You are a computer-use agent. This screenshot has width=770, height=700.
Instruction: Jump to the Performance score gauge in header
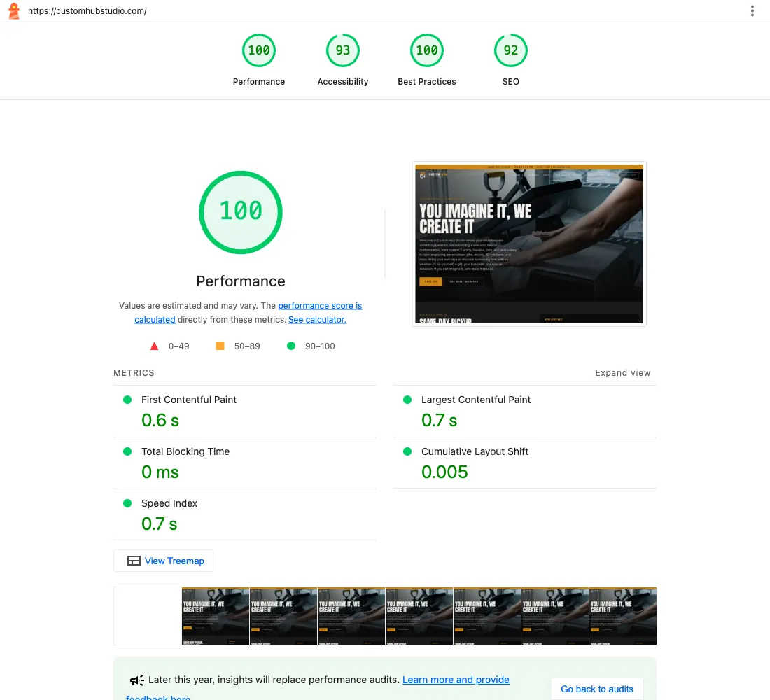(259, 50)
